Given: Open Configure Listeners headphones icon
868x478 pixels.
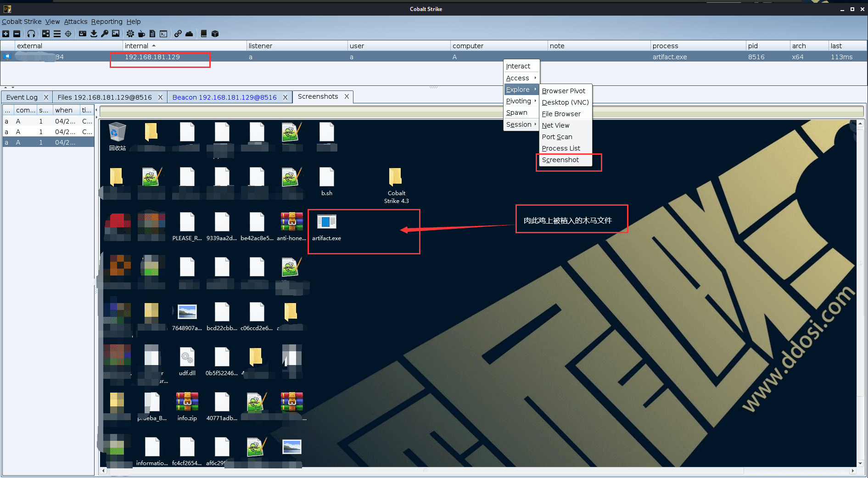Looking at the screenshot, I should [x=31, y=34].
